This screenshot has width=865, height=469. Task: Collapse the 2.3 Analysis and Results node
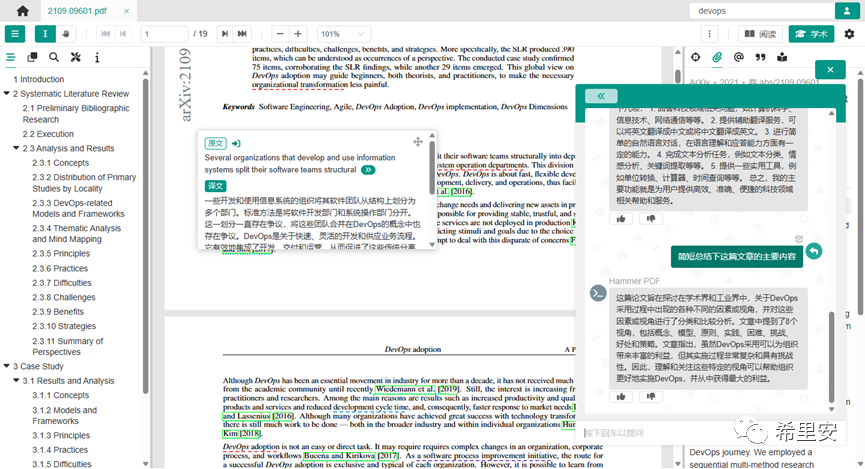click(x=16, y=148)
